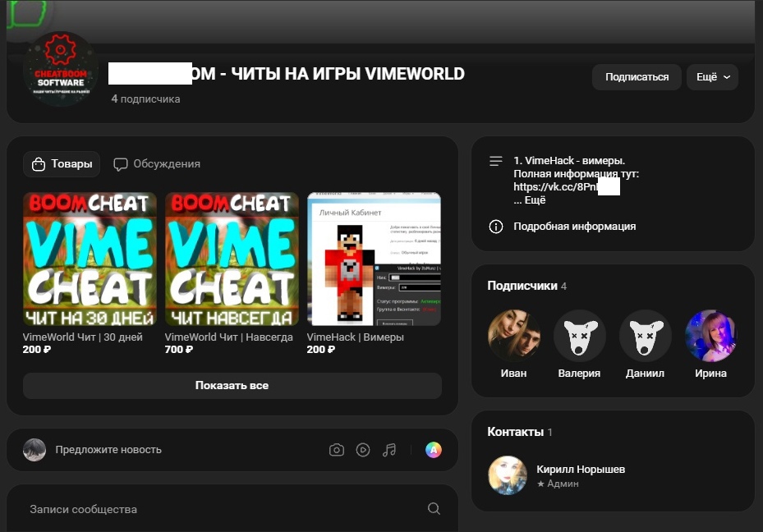Image resolution: width=763 pixels, height=532 pixels.
Task: Click the camera photo attachment icon
Action: tap(337, 450)
